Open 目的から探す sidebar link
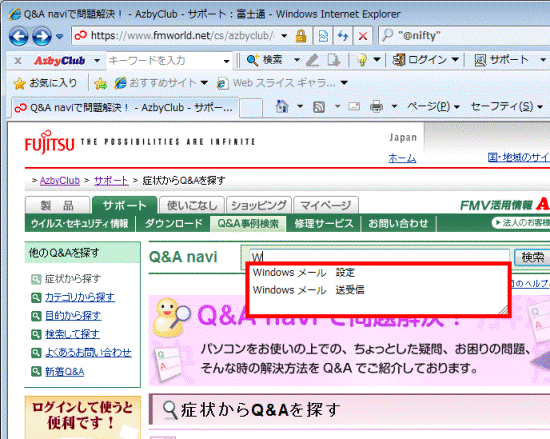The width and height of the screenshot is (550, 439). pos(73,316)
